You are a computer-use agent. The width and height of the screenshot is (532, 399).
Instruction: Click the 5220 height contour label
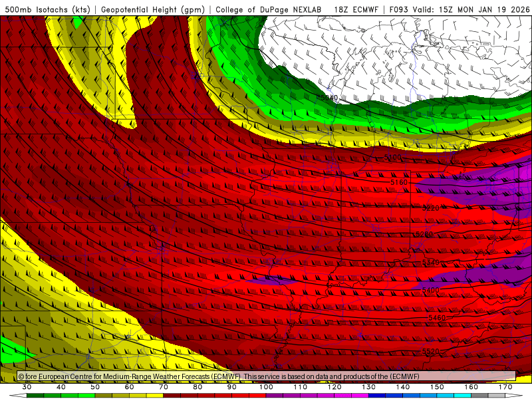pos(431,208)
